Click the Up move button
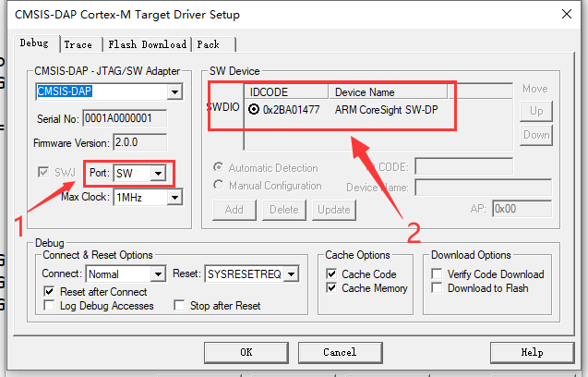The height and width of the screenshot is (377, 588). click(x=536, y=111)
